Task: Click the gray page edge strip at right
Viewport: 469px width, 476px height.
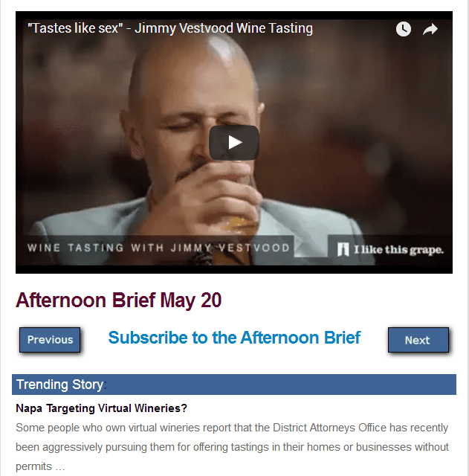Action: tap(468, 238)
